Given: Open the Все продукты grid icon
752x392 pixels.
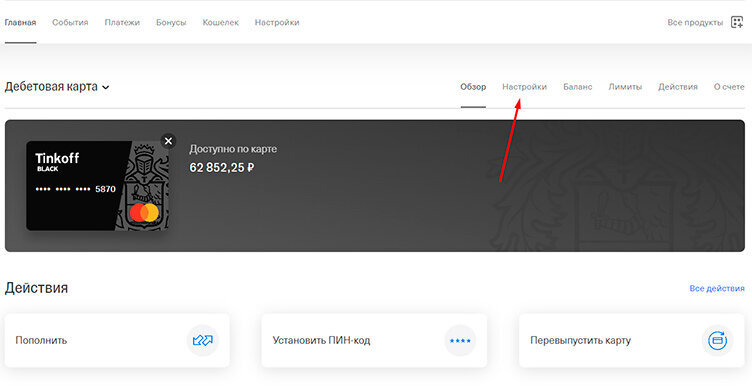Looking at the screenshot, I should click(x=737, y=22).
